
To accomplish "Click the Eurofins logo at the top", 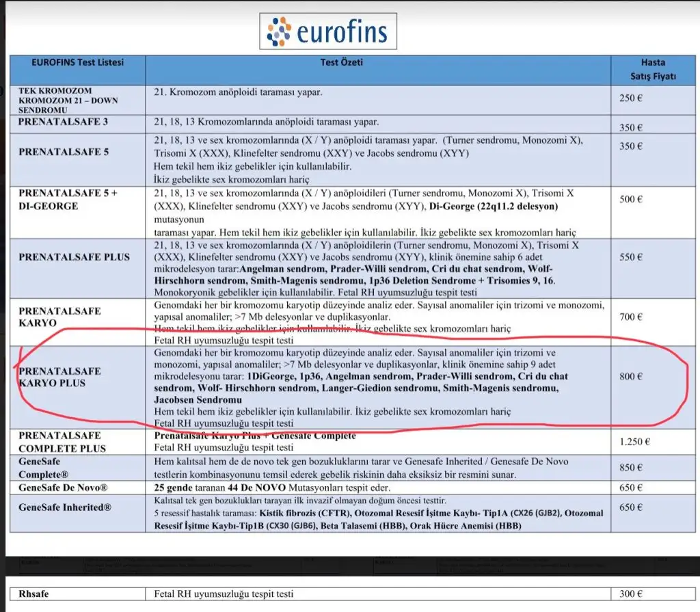I will click(x=328, y=31).
